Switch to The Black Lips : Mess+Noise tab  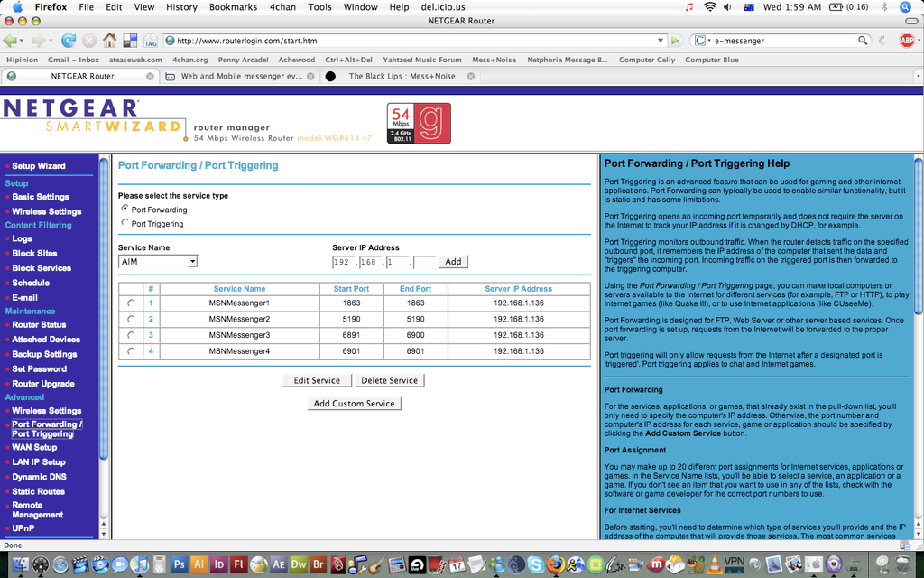click(400, 76)
